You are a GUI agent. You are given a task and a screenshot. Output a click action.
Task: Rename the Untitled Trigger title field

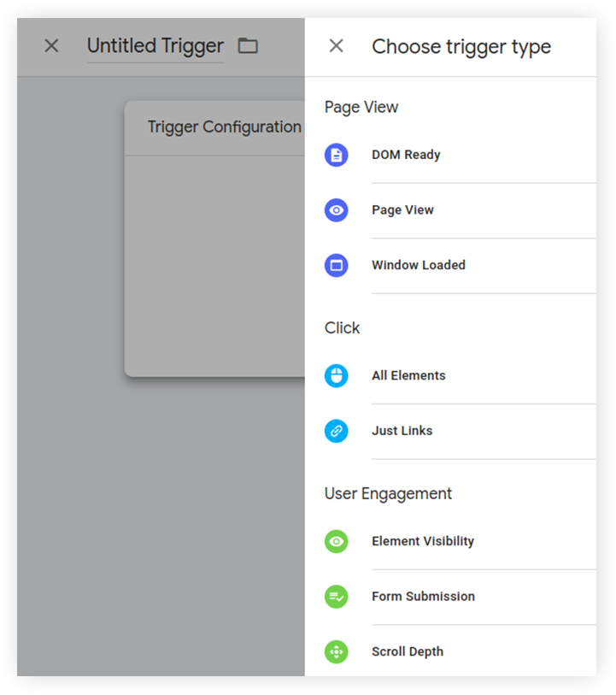(155, 46)
